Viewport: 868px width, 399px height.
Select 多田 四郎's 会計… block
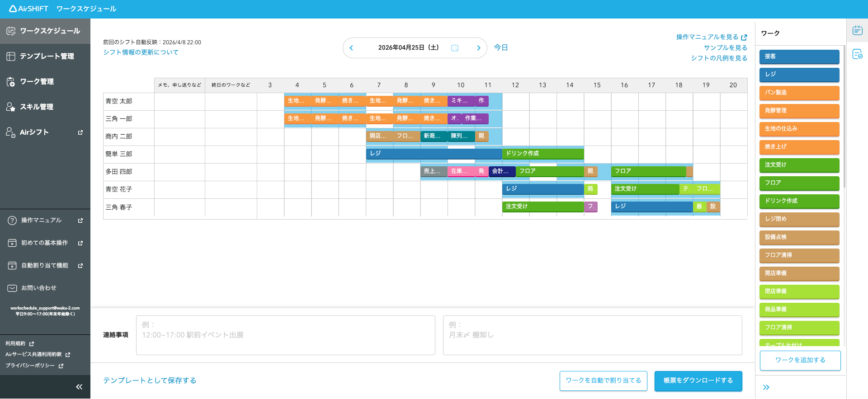[x=502, y=171]
